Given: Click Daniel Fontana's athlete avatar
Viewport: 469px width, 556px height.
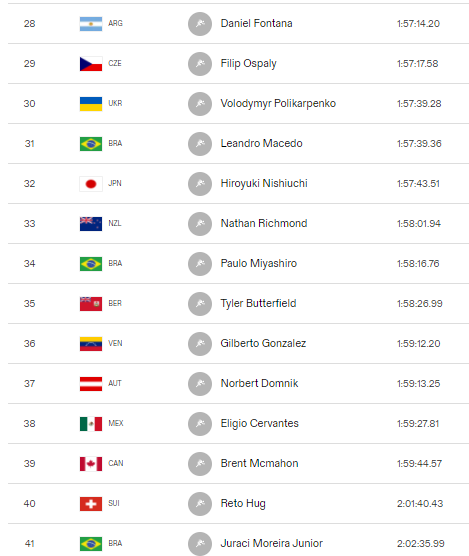Looking at the screenshot, I should point(200,24).
